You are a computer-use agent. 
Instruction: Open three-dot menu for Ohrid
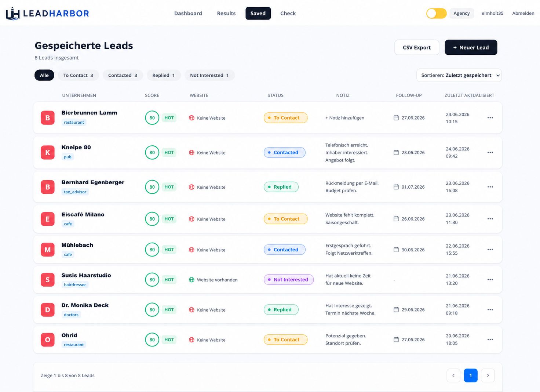click(x=490, y=340)
